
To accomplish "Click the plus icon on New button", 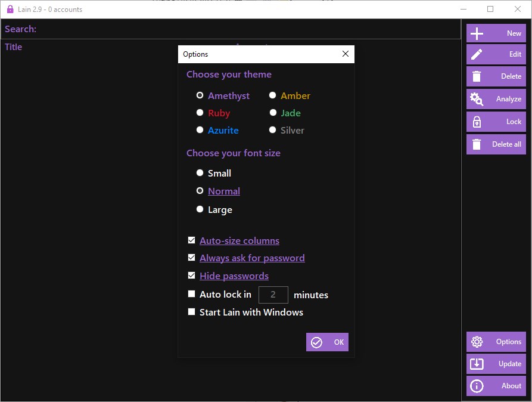I will pos(477,33).
